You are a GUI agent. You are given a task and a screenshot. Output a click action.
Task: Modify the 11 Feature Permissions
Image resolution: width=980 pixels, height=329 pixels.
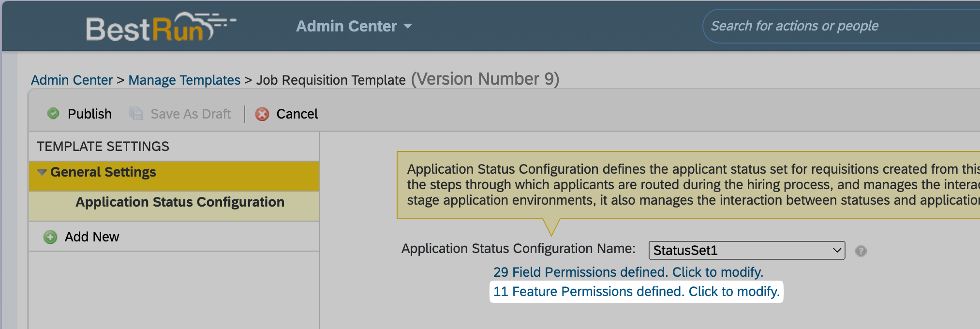click(636, 292)
